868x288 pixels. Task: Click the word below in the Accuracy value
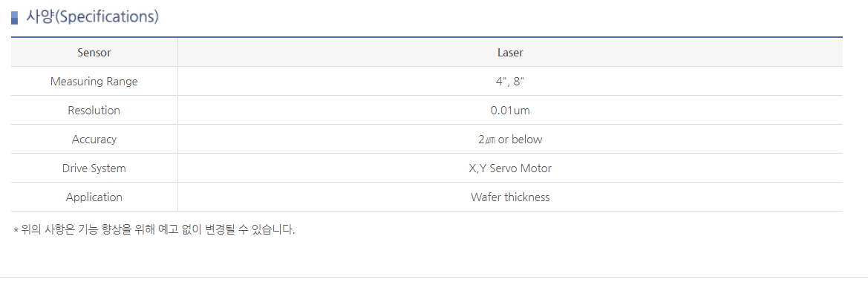527,140
